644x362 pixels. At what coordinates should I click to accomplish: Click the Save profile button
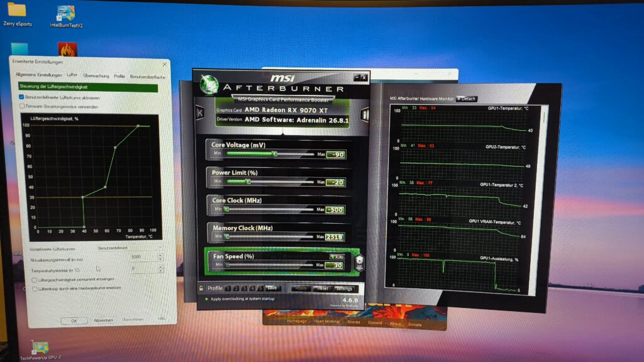point(272,288)
